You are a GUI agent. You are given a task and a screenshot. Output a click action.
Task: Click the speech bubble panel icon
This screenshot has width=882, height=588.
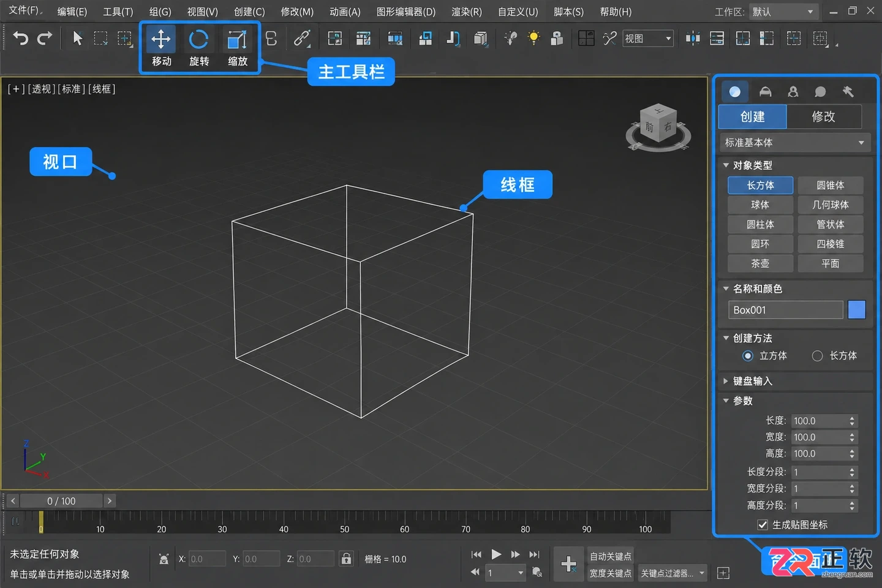point(820,91)
